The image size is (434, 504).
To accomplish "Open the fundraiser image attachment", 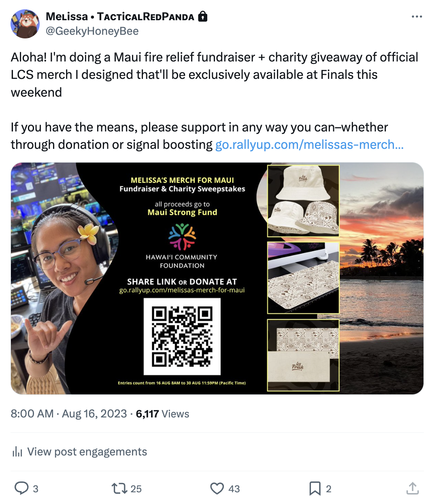I will pos(217,278).
